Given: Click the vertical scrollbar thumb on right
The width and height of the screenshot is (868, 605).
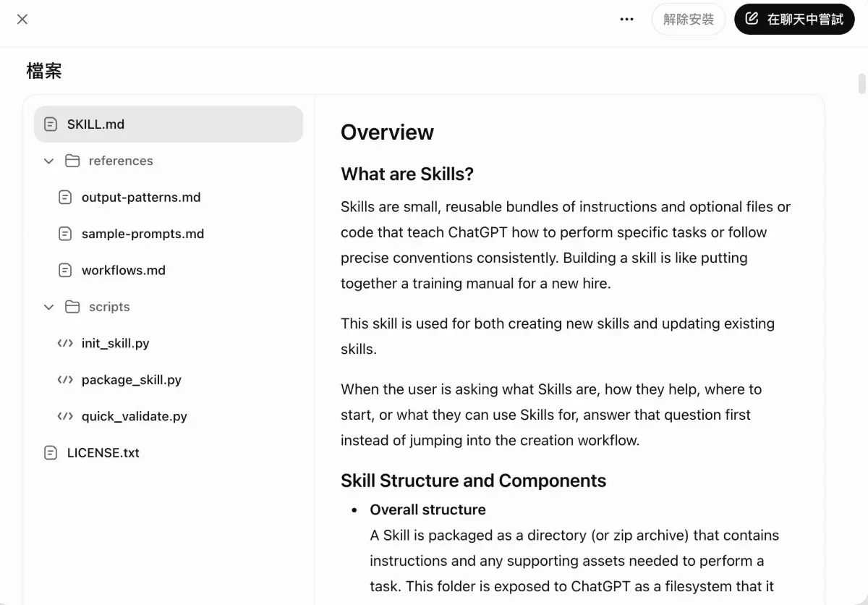Looking at the screenshot, I should (x=861, y=84).
